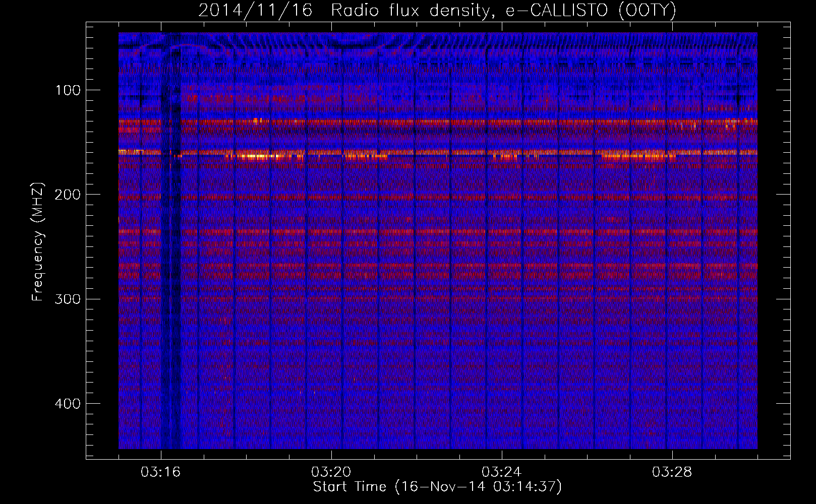
Task: Click the 03:28 time tick label
Action: (x=672, y=472)
